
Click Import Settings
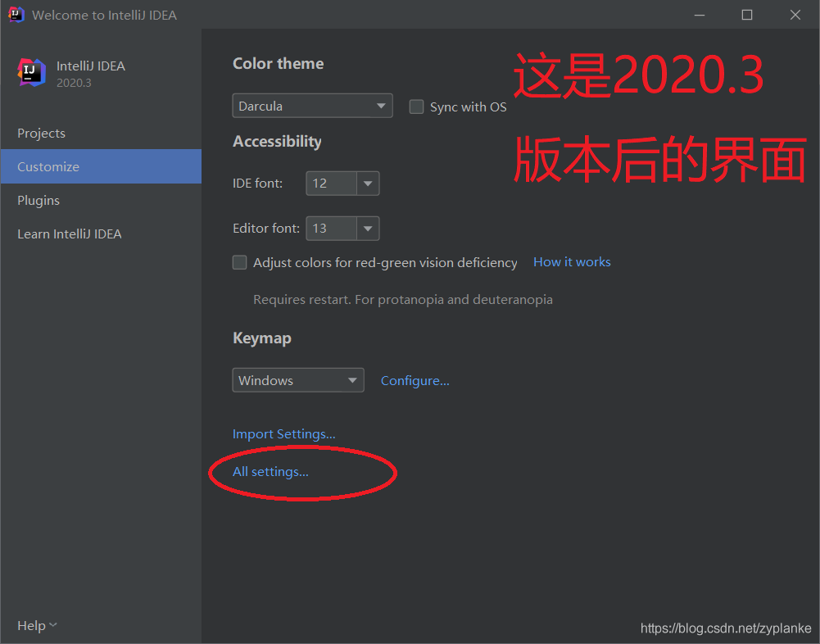click(283, 433)
